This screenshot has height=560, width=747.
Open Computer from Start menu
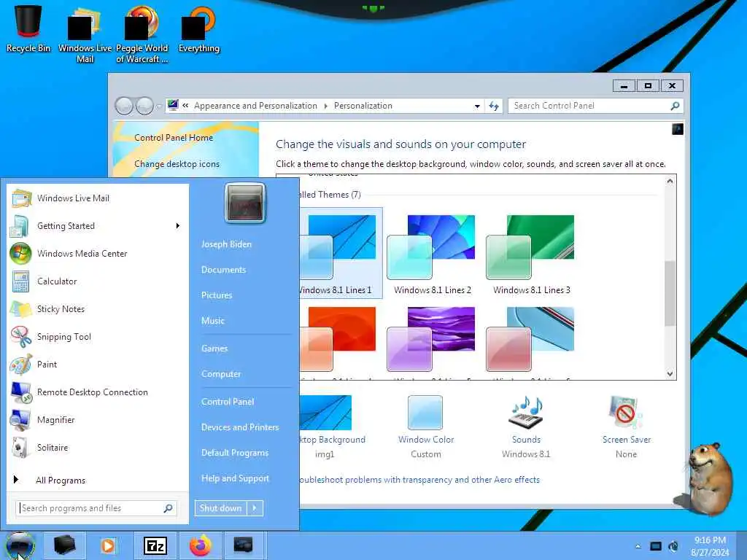pos(221,374)
